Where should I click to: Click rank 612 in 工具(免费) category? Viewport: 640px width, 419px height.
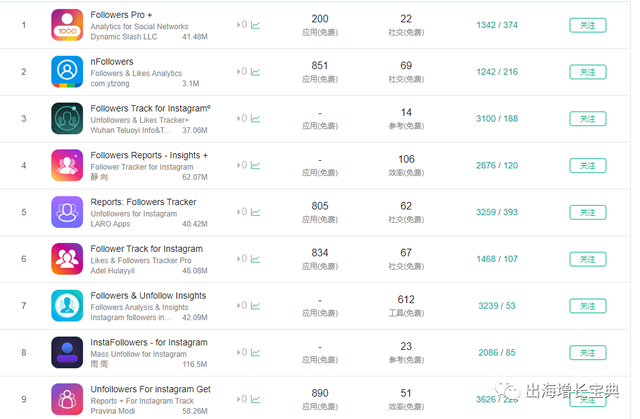point(405,300)
